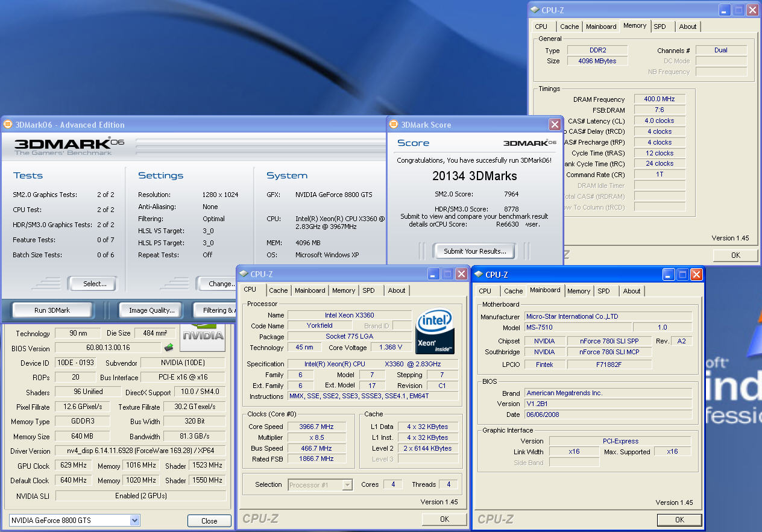The width and height of the screenshot is (762, 532).
Task: Close the CPU-Z mainboard window
Action: [696, 274]
